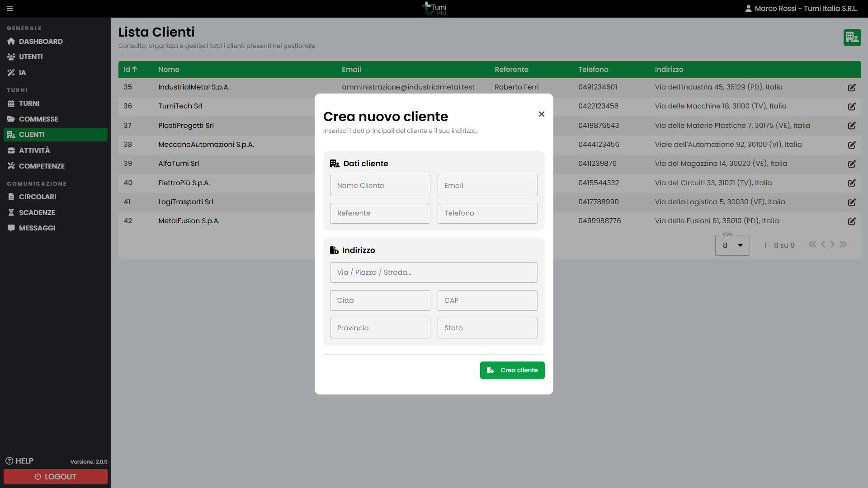868x488 pixels.
Task: Go to the next page
Action: (832, 244)
